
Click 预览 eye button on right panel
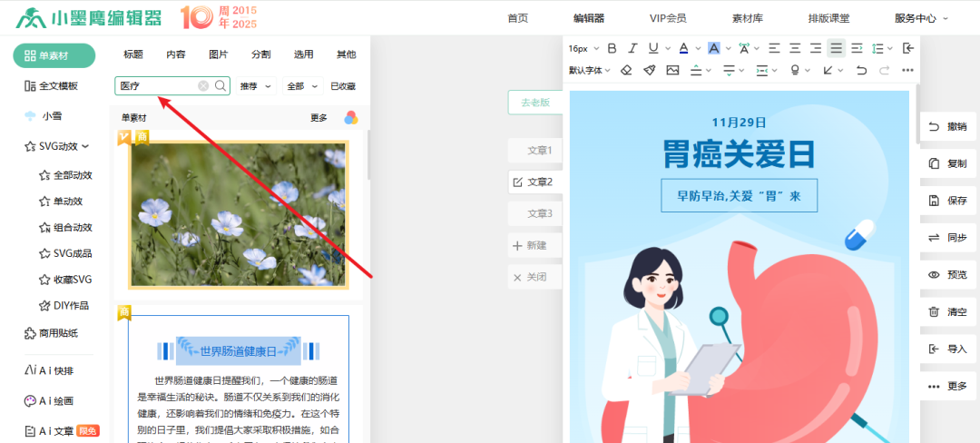(x=948, y=274)
